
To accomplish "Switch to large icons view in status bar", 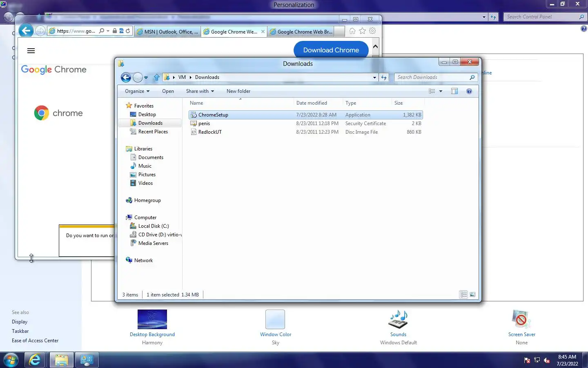I will pyautogui.click(x=472, y=294).
